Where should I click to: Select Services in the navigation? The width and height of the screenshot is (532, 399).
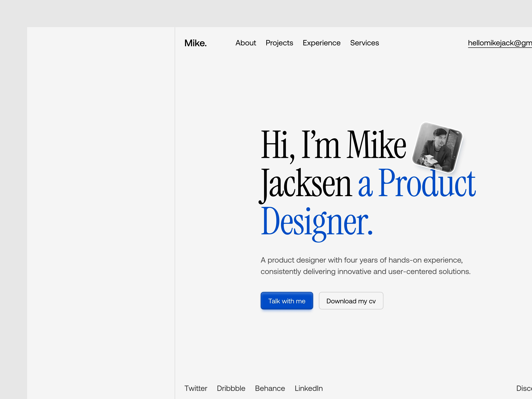(364, 43)
